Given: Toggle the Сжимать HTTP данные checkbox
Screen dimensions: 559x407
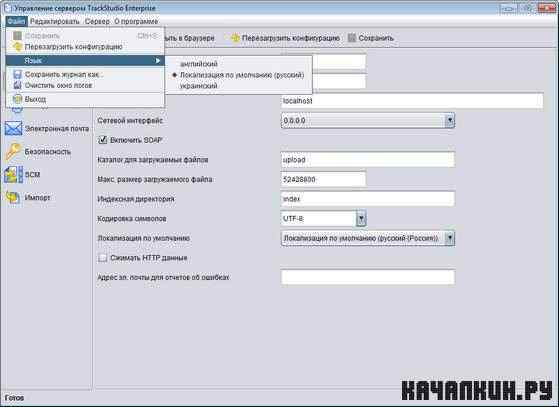Looking at the screenshot, I should click(x=103, y=258).
